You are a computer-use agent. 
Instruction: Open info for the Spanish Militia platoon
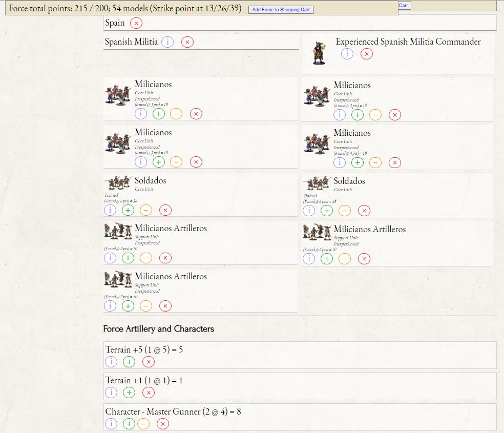(167, 42)
